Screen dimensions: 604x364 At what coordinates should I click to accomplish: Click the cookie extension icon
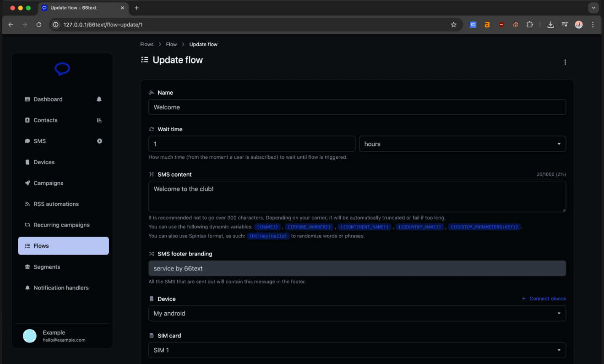tap(515, 25)
